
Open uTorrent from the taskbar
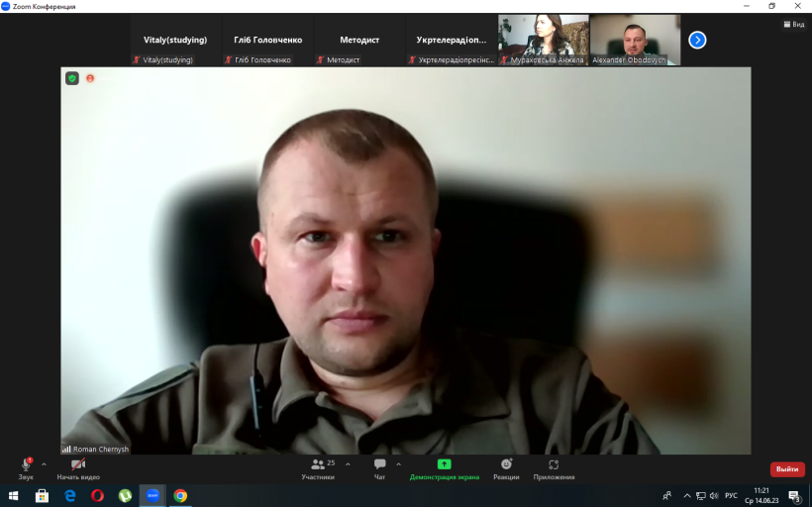(125, 495)
